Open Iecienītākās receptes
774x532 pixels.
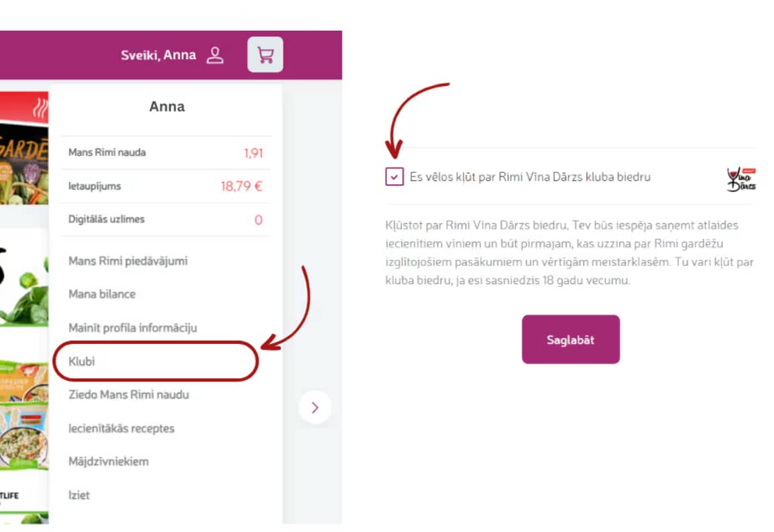click(x=121, y=428)
